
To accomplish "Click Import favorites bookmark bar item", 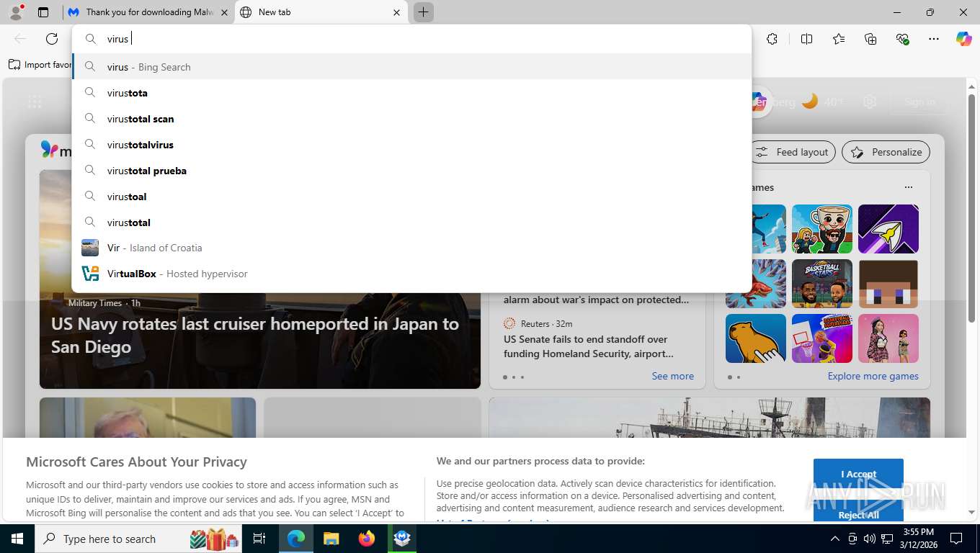I will click(40, 64).
